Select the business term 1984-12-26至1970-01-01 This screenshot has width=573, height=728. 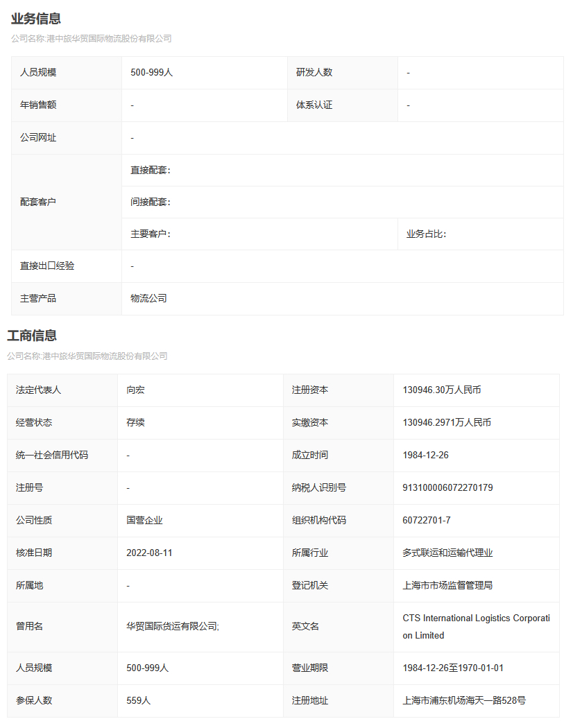tap(453, 668)
